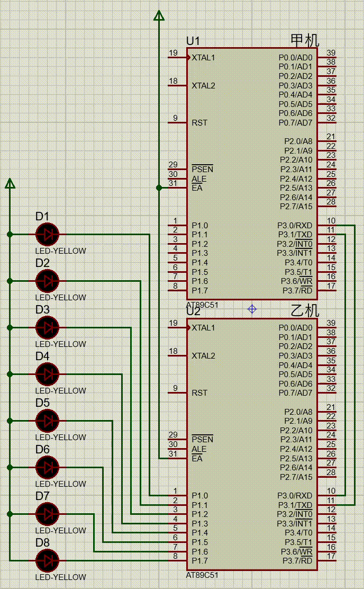Select the U1 AT89C51 chip body
The width and height of the screenshot is (364, 589).
tap(252, 174)
